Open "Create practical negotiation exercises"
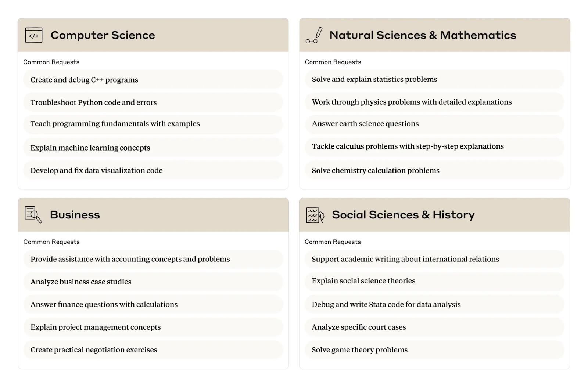Screen dimensions: 588x388 coord(94,350)
